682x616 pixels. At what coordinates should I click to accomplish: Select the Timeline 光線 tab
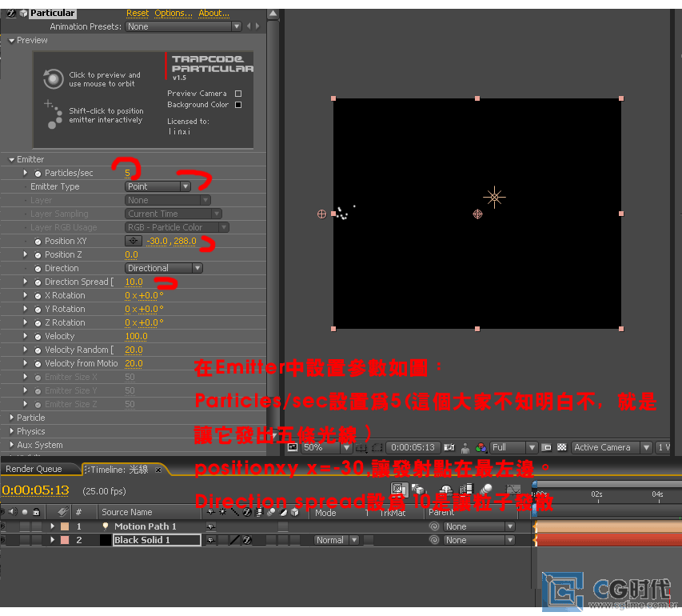tap(118, 470)
